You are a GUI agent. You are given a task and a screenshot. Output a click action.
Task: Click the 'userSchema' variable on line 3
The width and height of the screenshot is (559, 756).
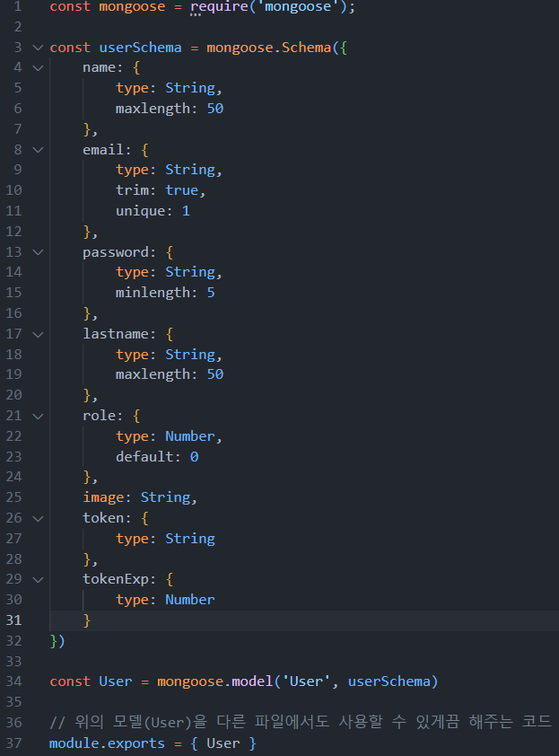coord(140,48)
